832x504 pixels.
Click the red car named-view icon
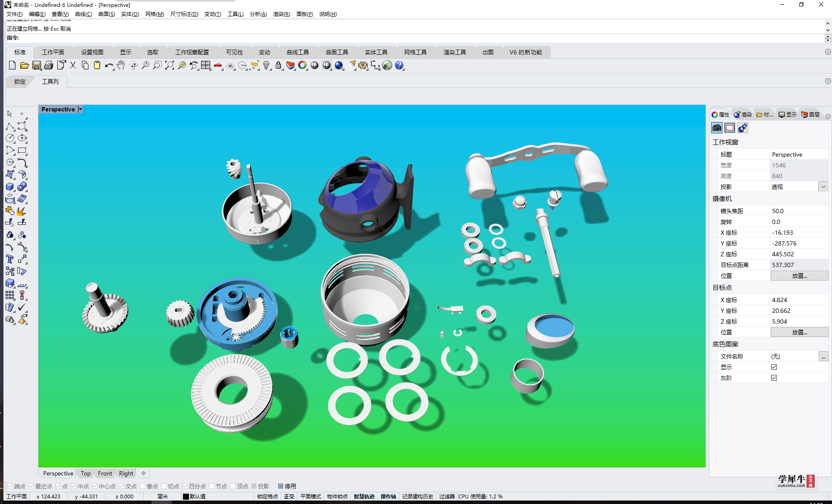[218, 65]
